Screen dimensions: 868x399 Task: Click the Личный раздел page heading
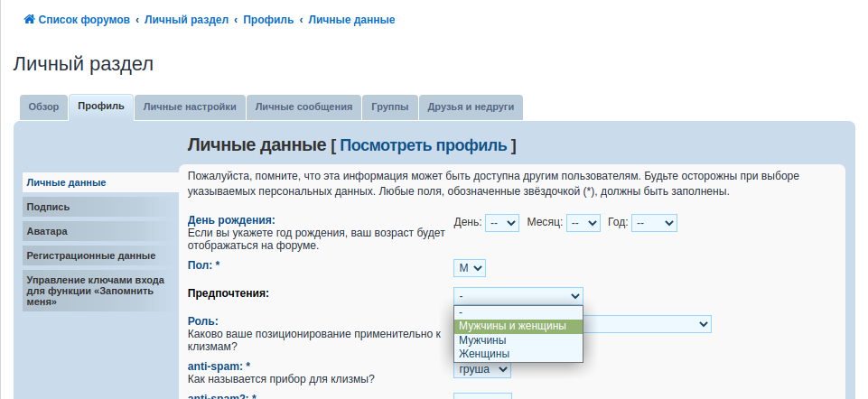[83, 64]
